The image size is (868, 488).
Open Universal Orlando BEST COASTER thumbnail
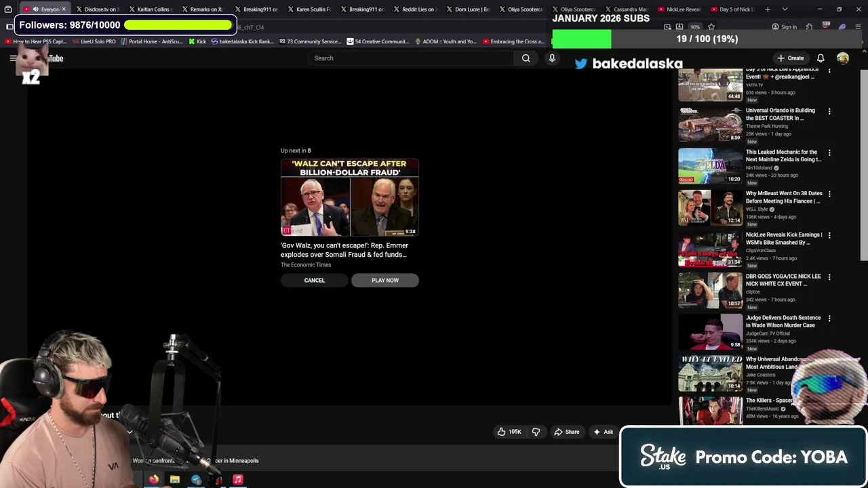(x=711, y=125)
